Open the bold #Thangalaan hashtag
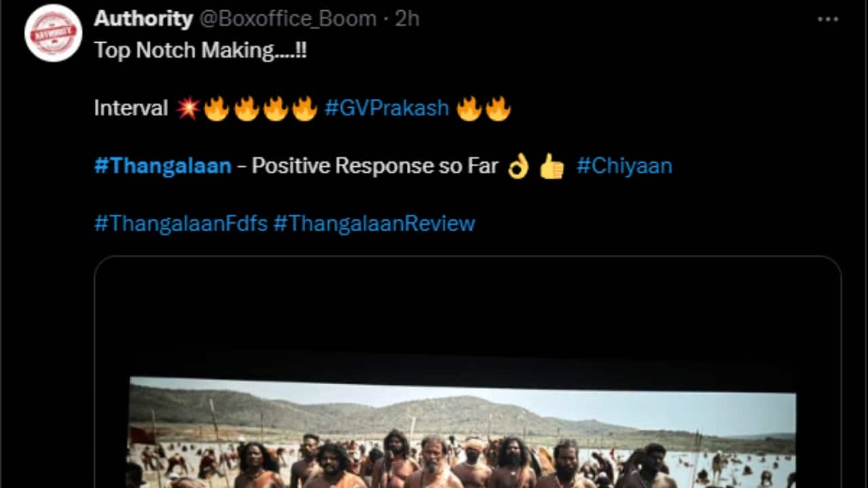Viewport: 868px width, 488px height. click(163, 166)
